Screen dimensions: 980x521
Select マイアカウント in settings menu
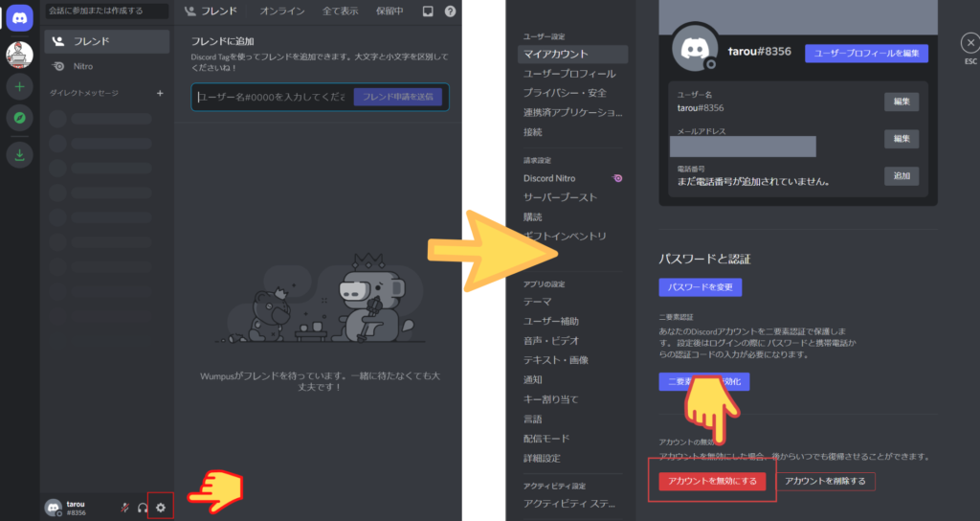[572, 55]
